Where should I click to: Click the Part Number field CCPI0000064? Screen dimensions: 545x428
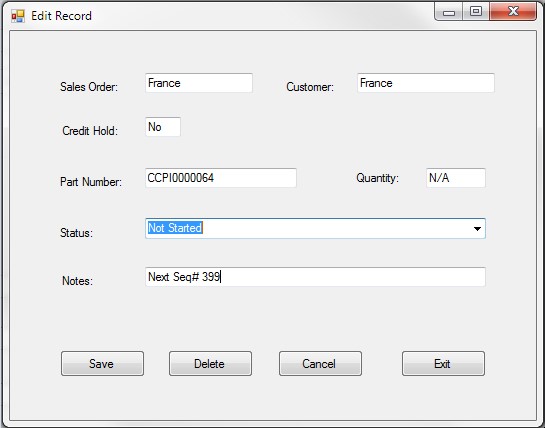click(221, 178)
